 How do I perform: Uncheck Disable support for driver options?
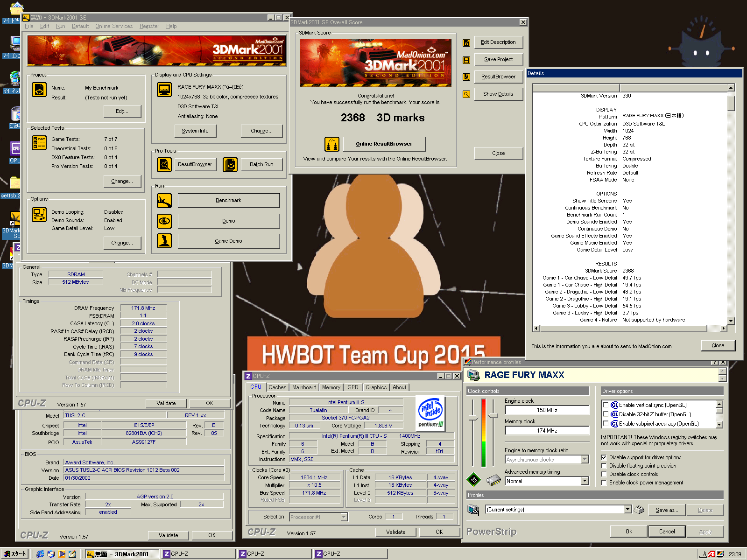[x=604, y=457]
